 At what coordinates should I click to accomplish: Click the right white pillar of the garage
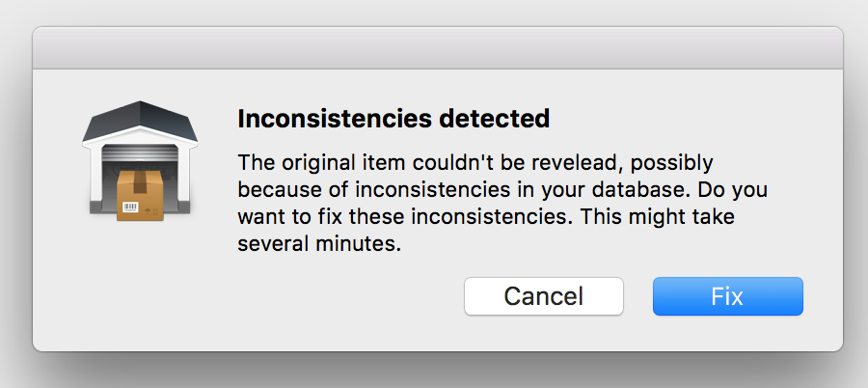click(x=185, y=175)
